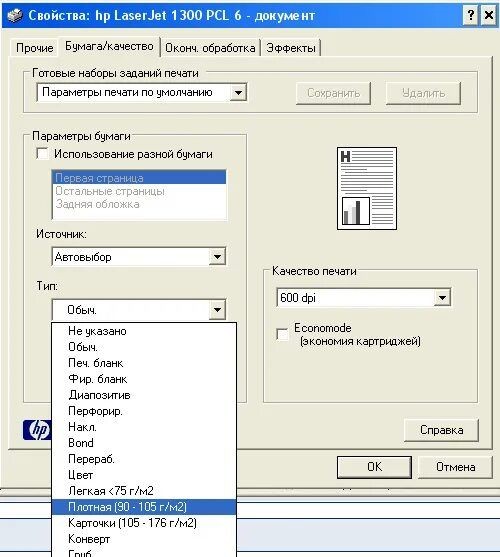The image size is (500, 557).
Task: Open the 'Оконч. обработка' tab
Action: (x=210, y=48)
